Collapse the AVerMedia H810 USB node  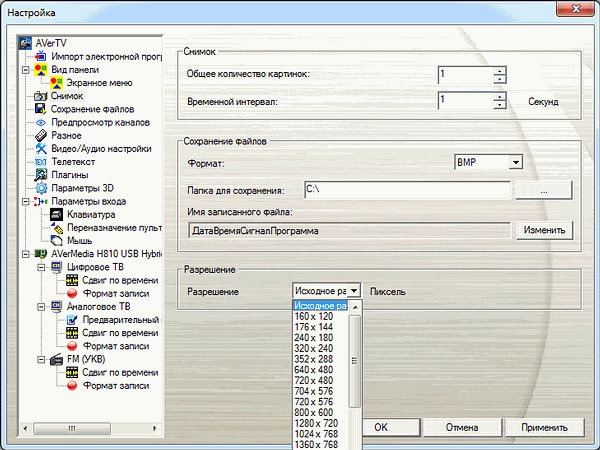(25, 254)
